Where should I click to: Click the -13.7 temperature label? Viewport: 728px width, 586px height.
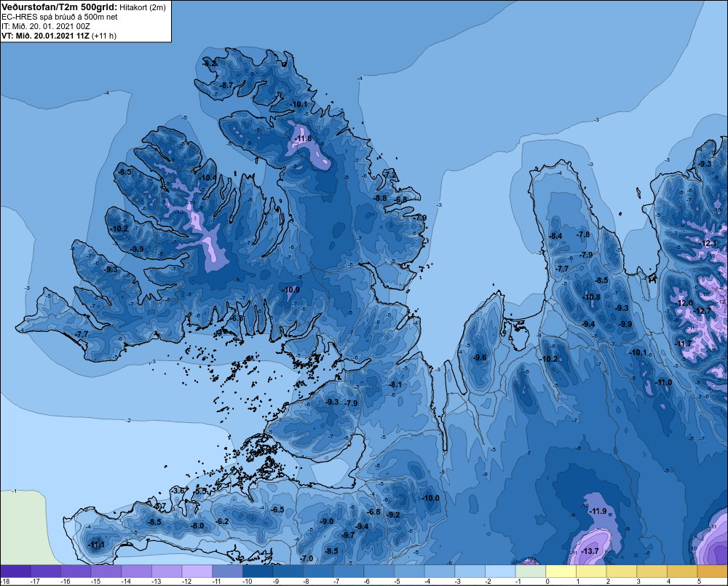(590, 551)
